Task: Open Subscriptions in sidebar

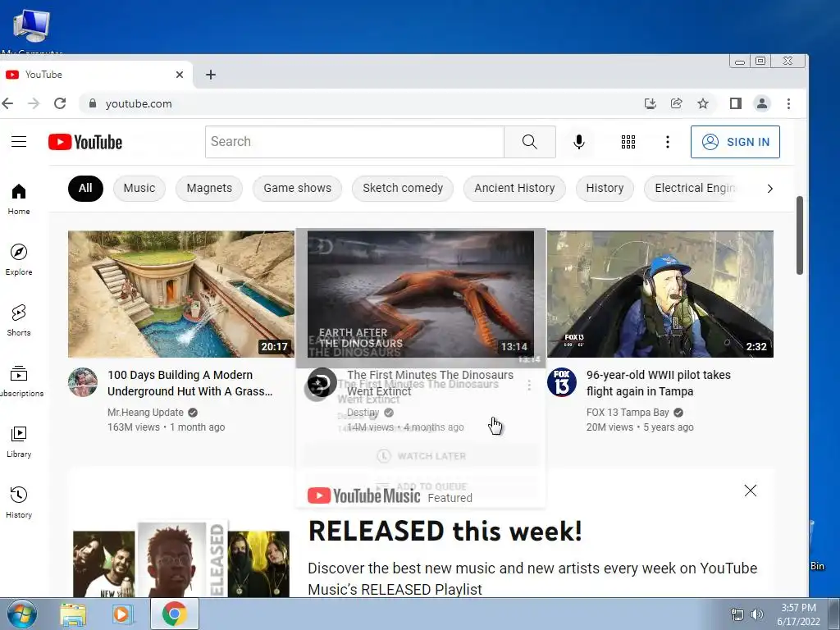Action: point(19,381)
